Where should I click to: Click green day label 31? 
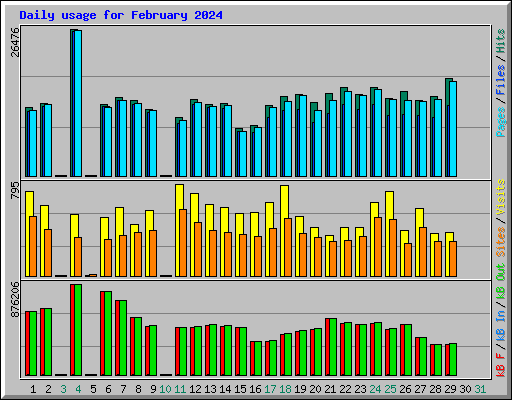480,389
